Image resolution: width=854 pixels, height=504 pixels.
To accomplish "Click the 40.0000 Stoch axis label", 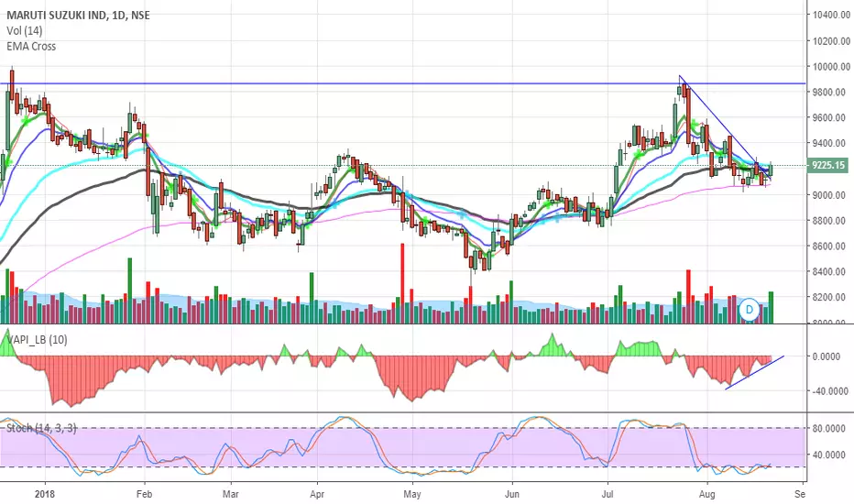I will 830,455.
